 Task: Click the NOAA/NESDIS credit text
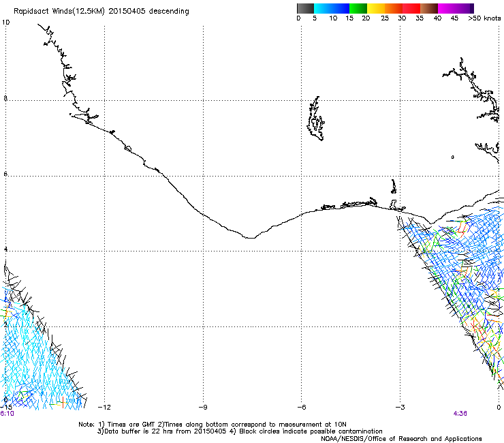401,439
